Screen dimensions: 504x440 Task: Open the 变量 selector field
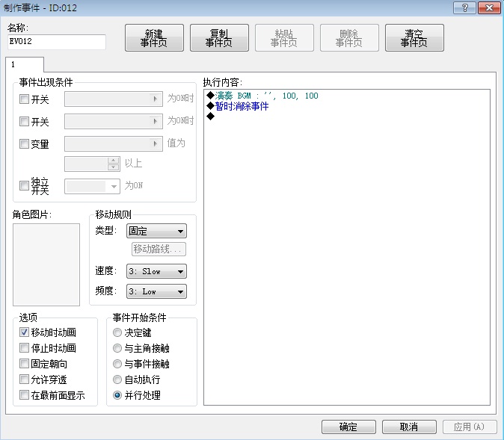point(114,143)
